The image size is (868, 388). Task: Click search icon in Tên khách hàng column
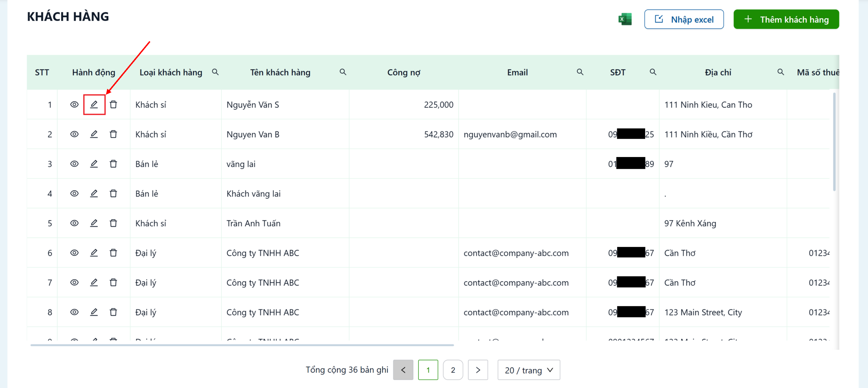[343, 72]
